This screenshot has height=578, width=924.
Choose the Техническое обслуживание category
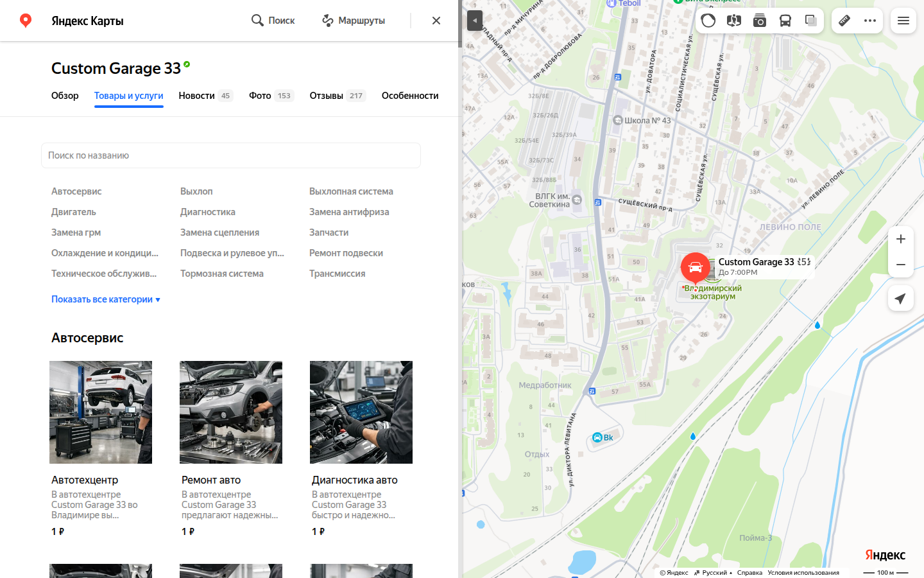[104, 274]
